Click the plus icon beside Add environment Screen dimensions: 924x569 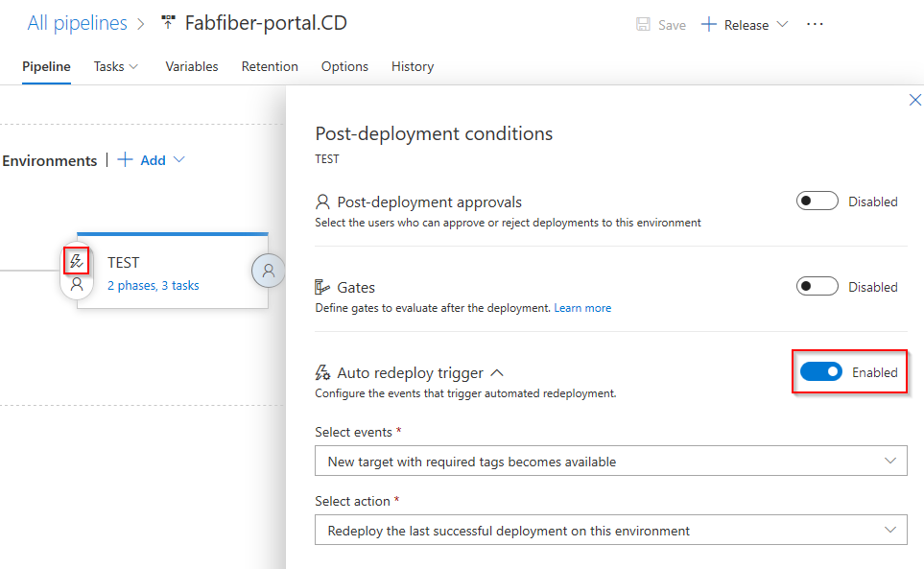(x=125, y=159)
